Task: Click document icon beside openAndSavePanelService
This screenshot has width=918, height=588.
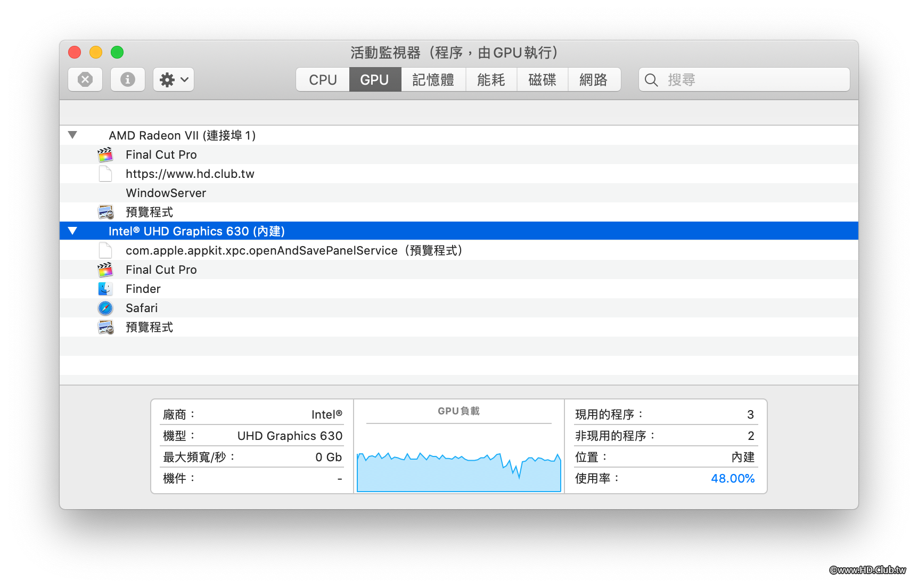Action: [x=105, y=250]
